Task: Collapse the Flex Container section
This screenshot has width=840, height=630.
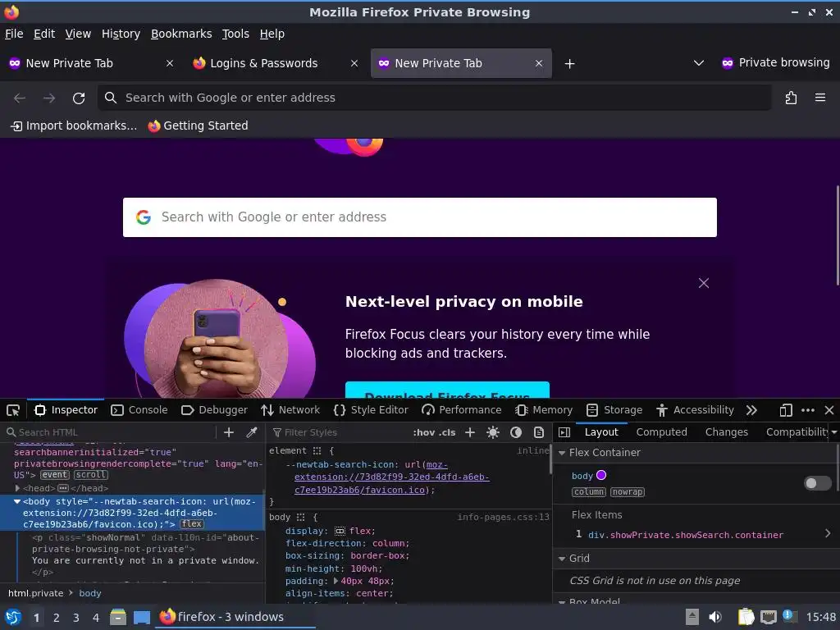Action: (x=562, y=453)
